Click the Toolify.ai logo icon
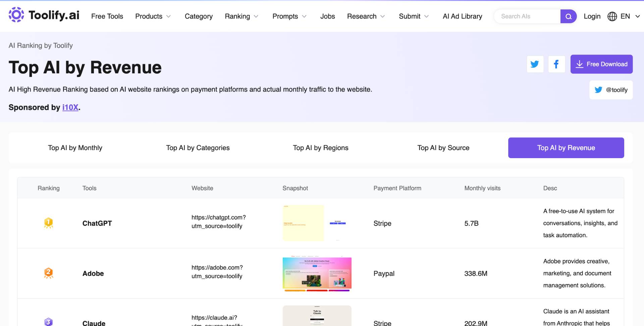Viewport: 644px width, 326px height. pyautogui.click(x=16, y=15)
